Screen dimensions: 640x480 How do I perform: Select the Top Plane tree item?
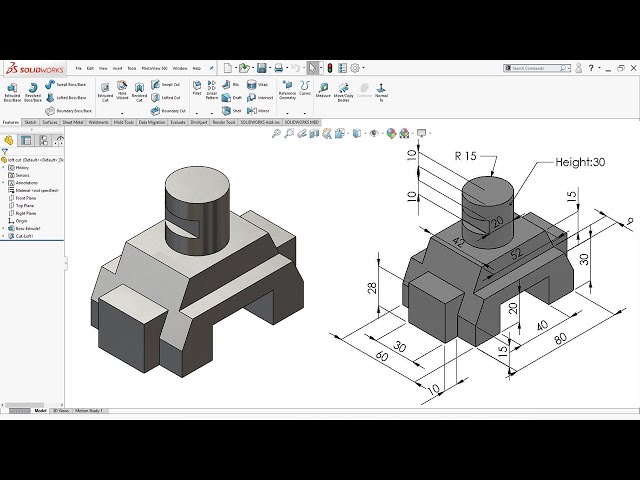tap(21, 206)
